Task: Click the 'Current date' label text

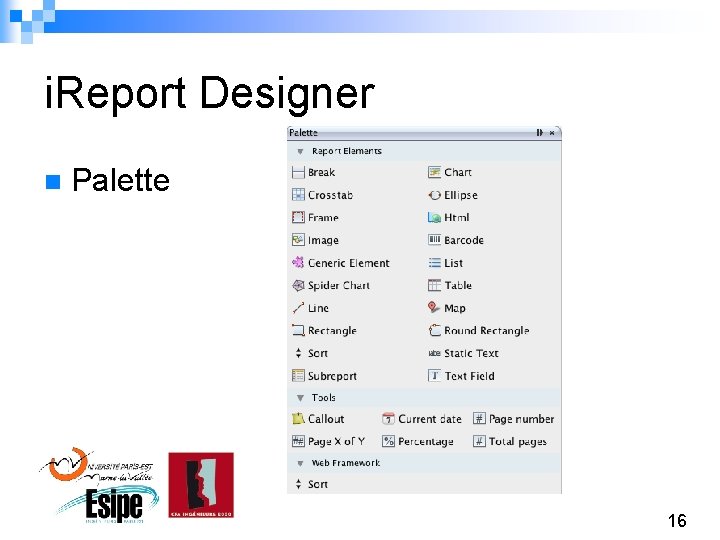Action: 430,419
